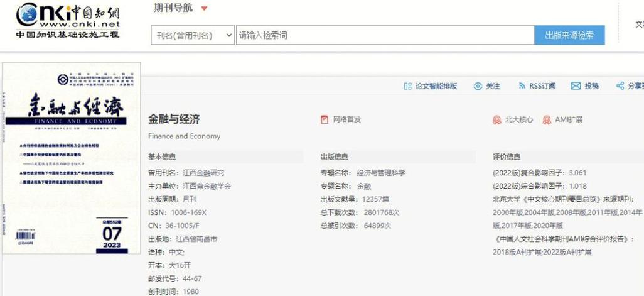Click the 金融与经济 journal title
This screenshot has height=296, width=644.
pyautogui.click(x=174, y=119)
